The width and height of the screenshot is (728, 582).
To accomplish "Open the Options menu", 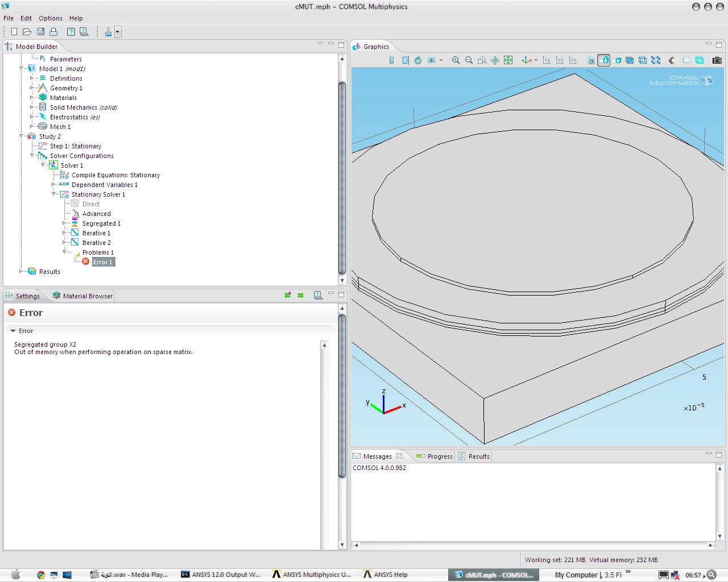I will pos(51,18).
